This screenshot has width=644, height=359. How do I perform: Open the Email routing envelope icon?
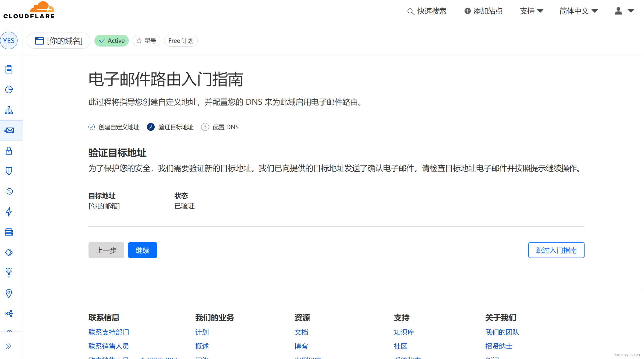point(9,131)
